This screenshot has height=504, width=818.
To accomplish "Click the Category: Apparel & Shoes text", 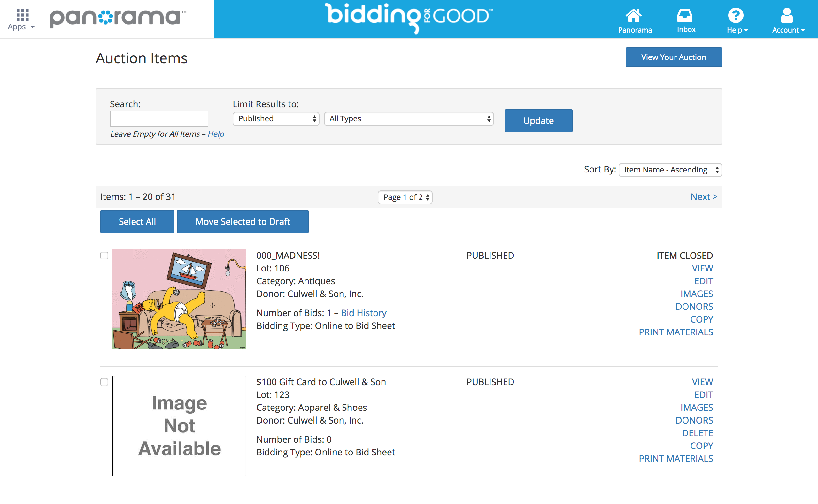I will pyautogui.click(x=312, y=407).
